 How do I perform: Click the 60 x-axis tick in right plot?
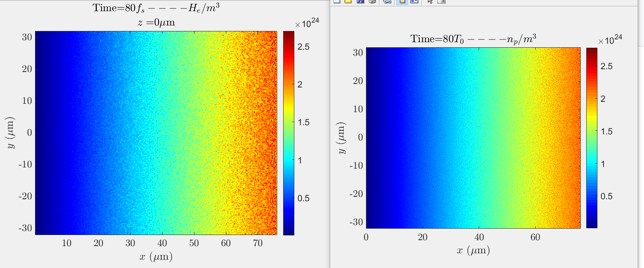[x=535, y=237]
